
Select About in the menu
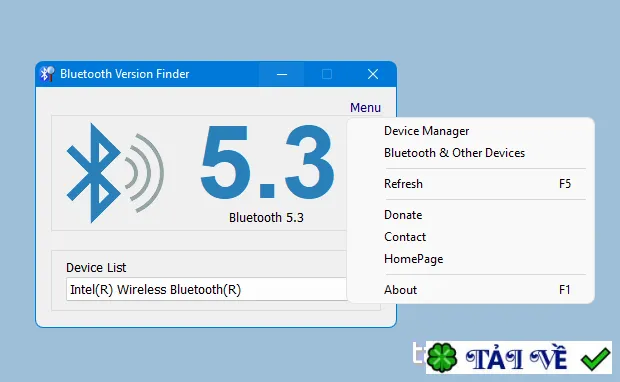click(x=471, y=290)
